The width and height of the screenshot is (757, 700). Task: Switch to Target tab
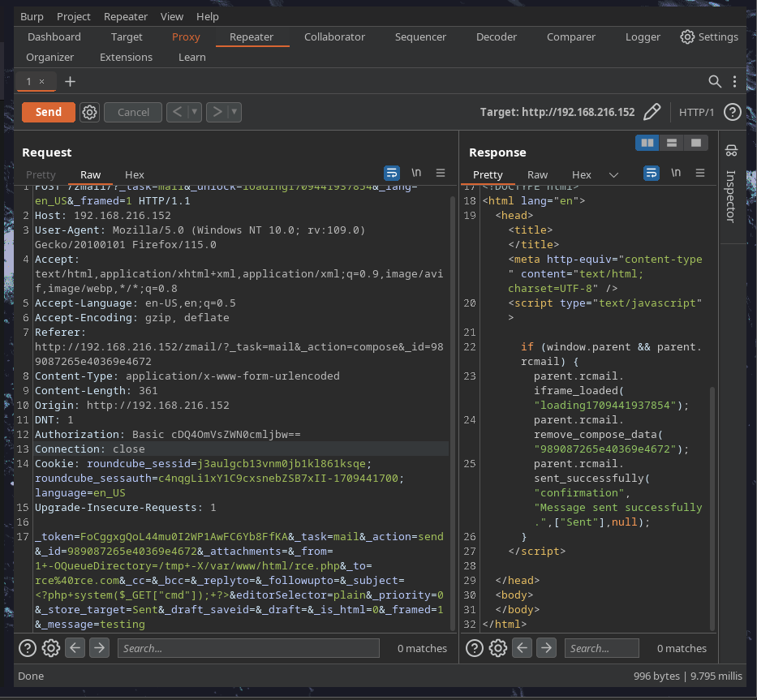point(127,37)
